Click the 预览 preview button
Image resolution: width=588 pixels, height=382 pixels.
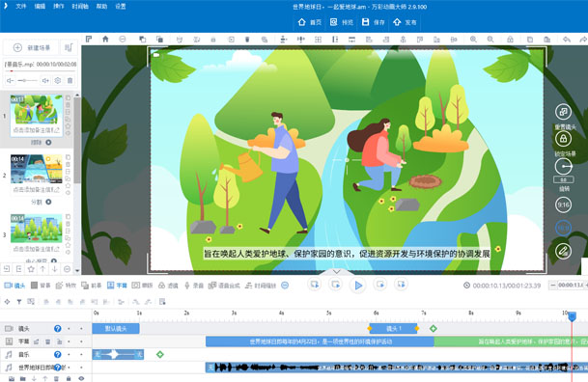coord(341,22)
